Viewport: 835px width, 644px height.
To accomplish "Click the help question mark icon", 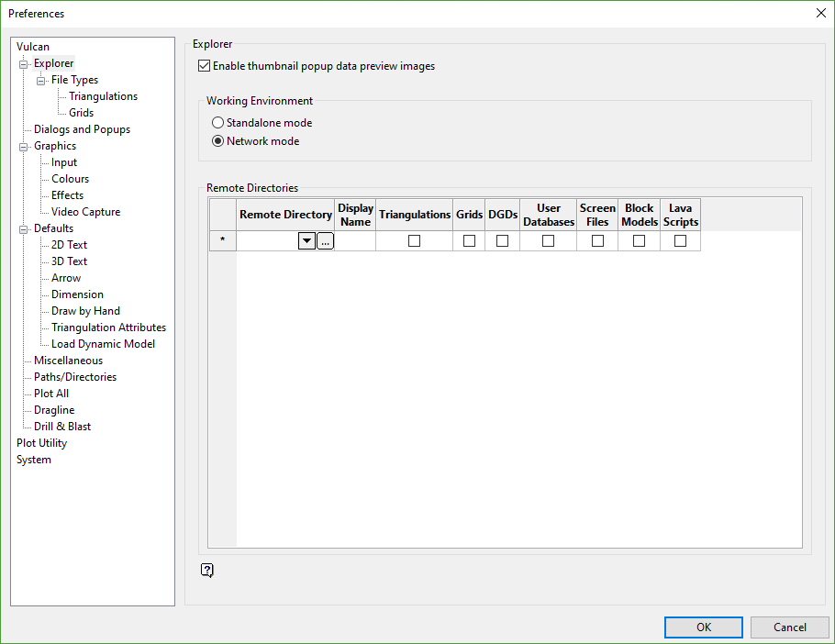I will (207, 570).
